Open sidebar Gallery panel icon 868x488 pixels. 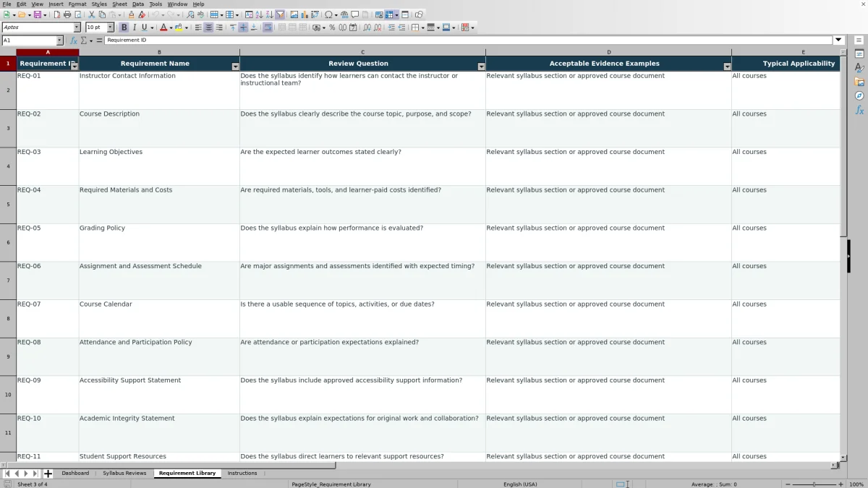pyautogui.click(x=859, y=82)
